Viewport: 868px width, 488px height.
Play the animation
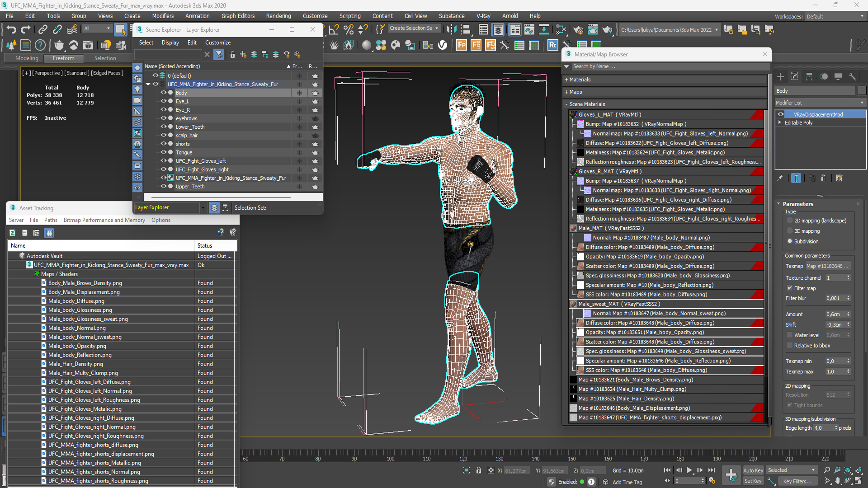click(x=689, y=470)
